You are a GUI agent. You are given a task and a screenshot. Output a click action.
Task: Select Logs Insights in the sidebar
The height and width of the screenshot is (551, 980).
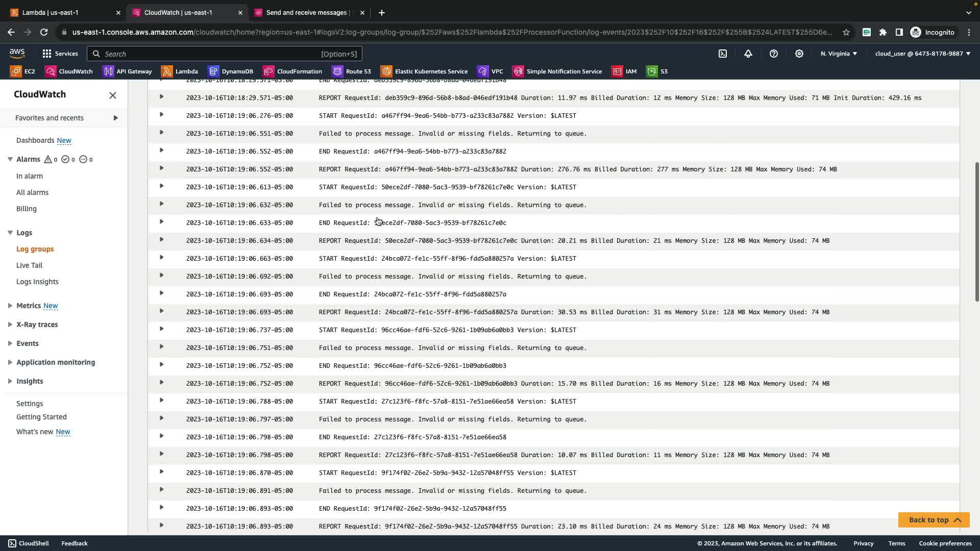[x=37, y=282]
